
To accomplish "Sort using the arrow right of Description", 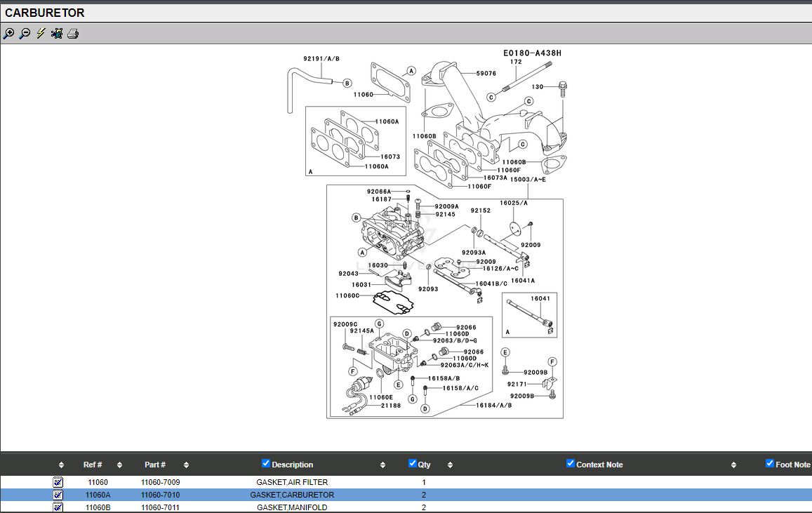I will coord(382,465).
